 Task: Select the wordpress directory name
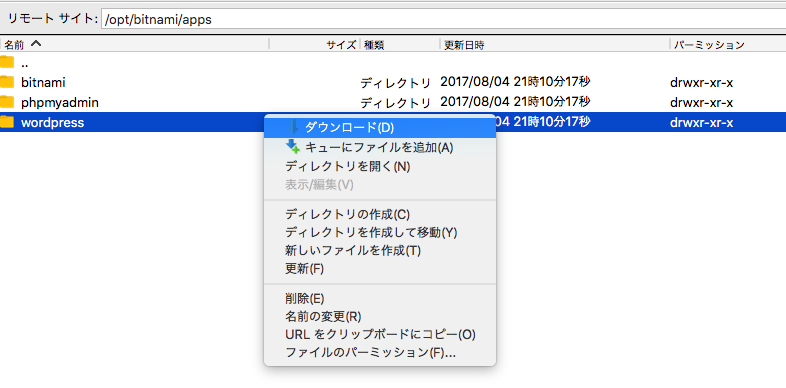52,123
